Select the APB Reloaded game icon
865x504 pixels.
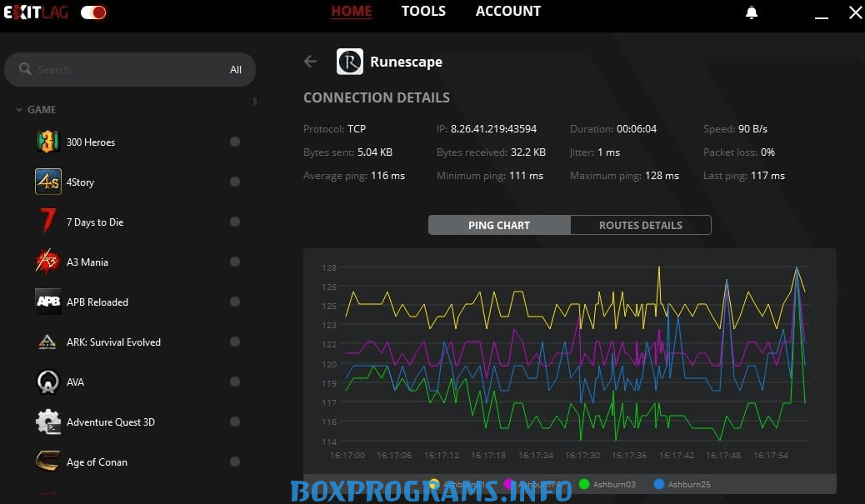[x=48, y=302]
